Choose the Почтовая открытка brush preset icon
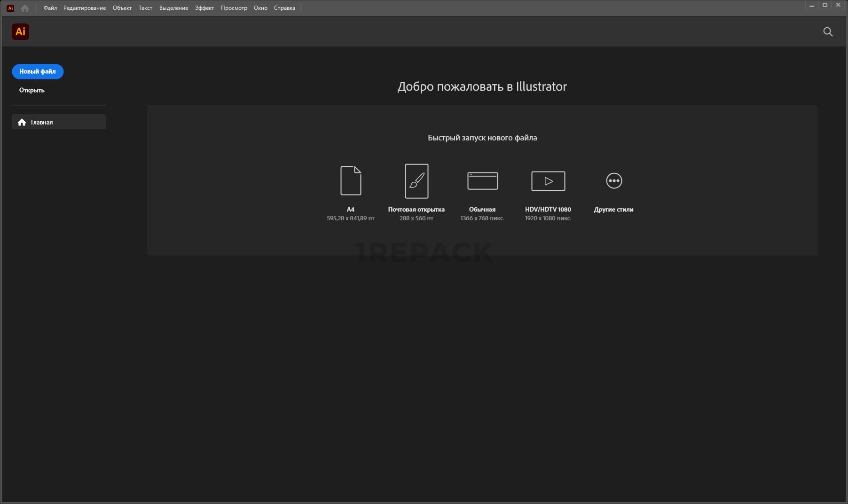 (416, 181)
